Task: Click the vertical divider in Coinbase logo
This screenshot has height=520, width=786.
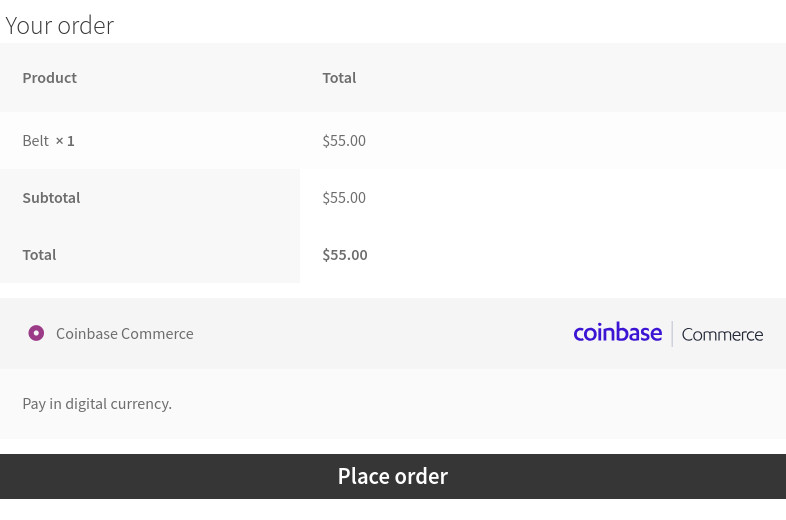Action: [x=672, y=334]
